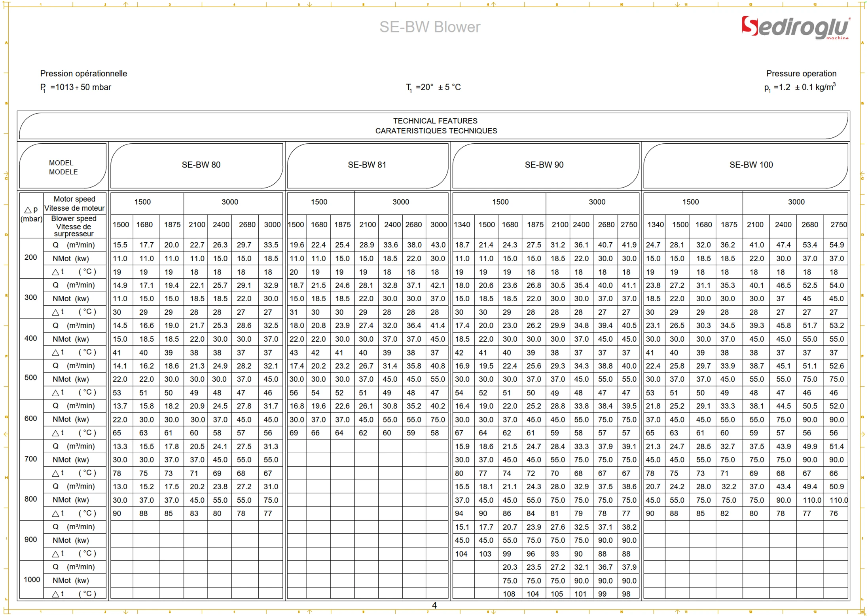Click page number 4 at bottom
The height and width of the screenshot is (616, 868).
434,605
